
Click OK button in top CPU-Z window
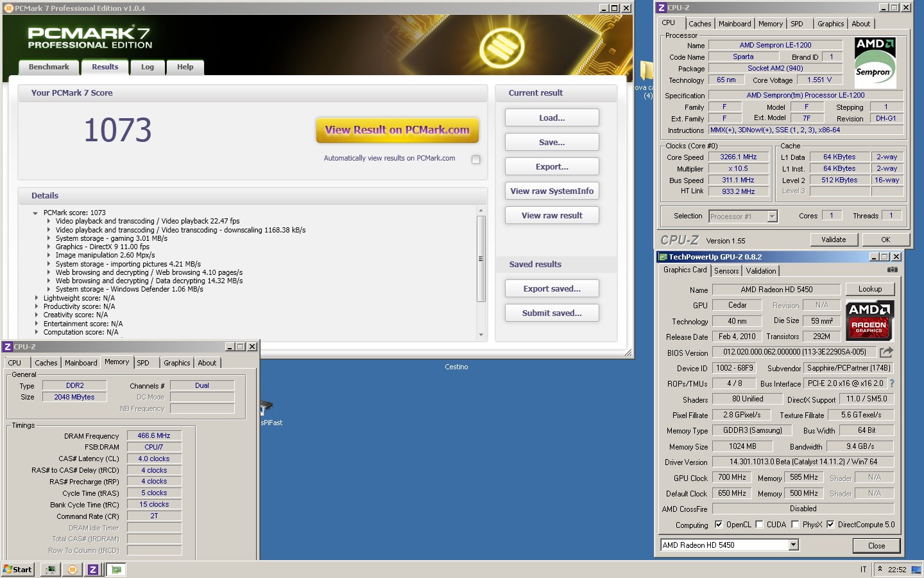pos(886,240)
